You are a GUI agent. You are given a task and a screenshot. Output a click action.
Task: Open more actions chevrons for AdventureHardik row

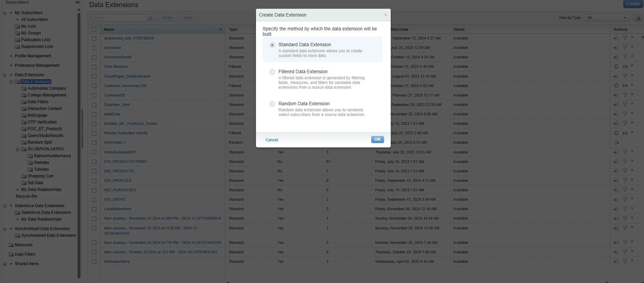(632, 56)
